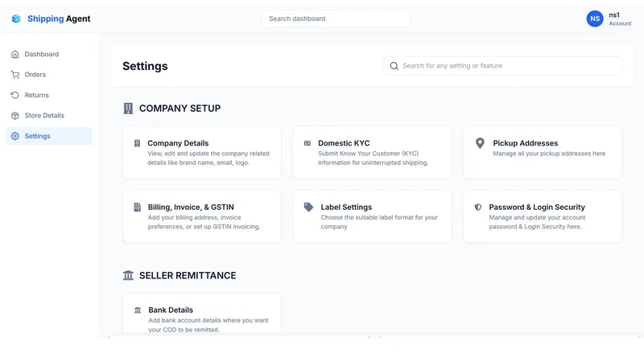Screen dimensions: 644x362
Task: Click the Store Details box icon
Action: point(15,116)
